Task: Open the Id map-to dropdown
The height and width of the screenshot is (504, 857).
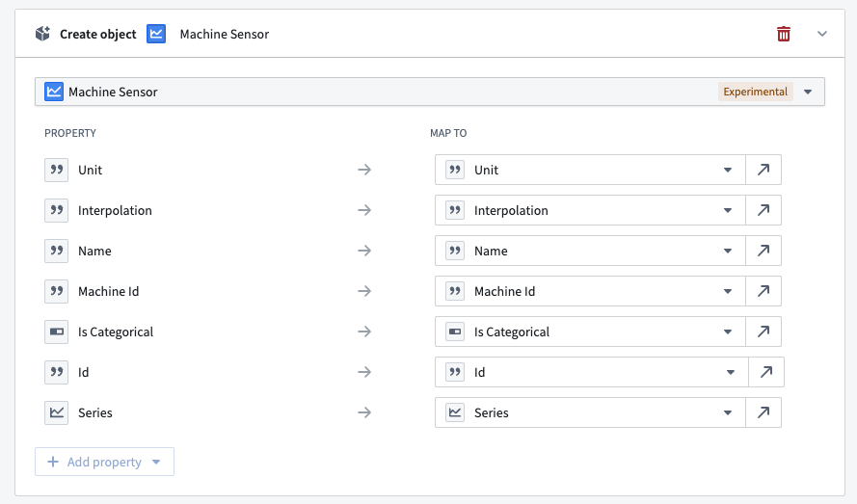Action: 592,372
